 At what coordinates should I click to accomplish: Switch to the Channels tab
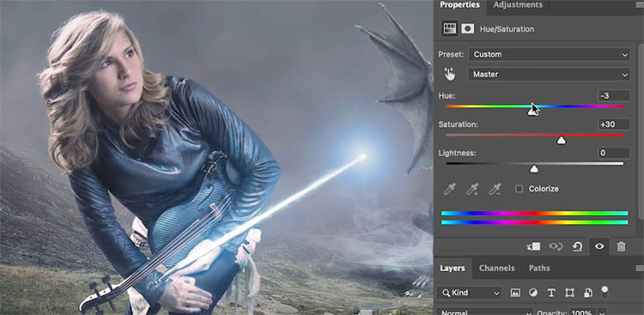tap(496, 268)
